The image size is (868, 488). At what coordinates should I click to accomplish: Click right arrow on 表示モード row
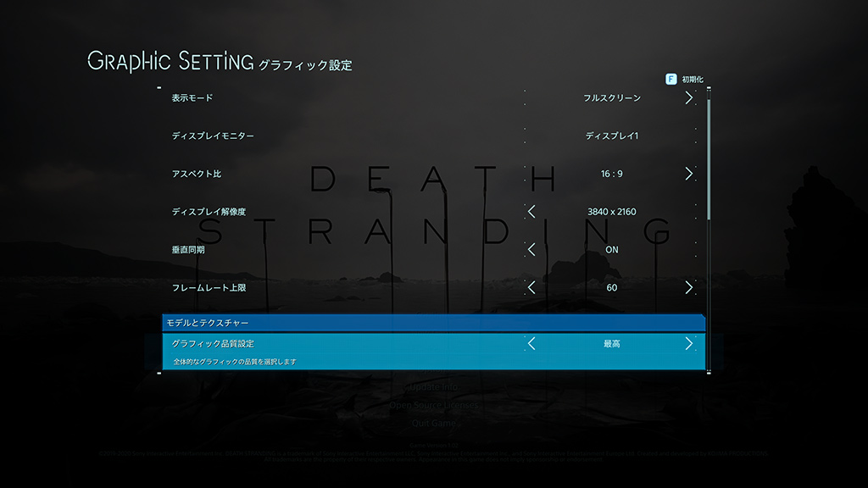[x=688, y=98]
